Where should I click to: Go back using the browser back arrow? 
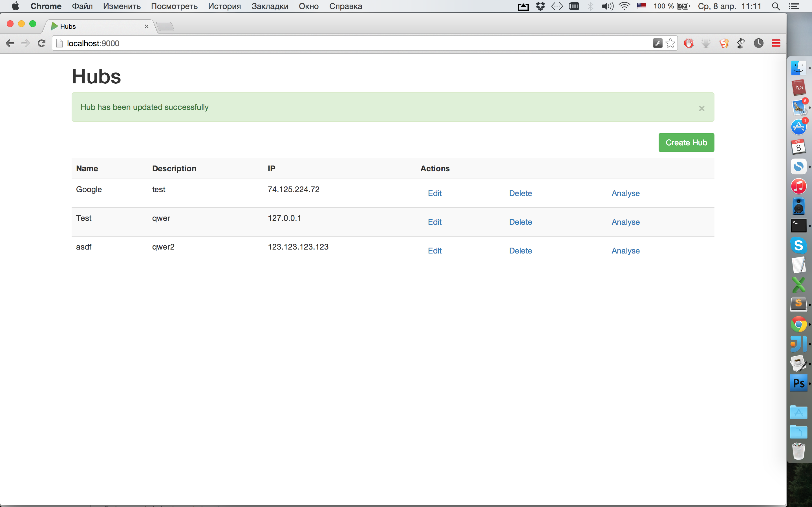pos(10,43)
